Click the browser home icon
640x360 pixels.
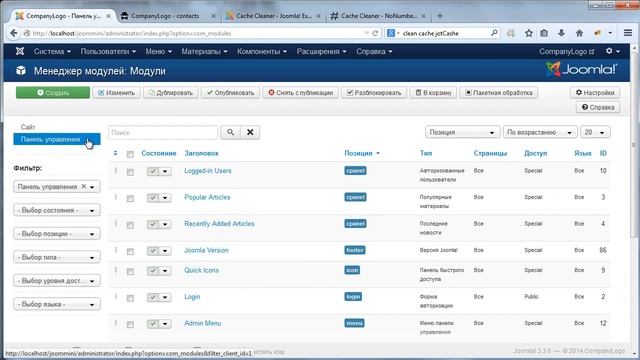579,33
